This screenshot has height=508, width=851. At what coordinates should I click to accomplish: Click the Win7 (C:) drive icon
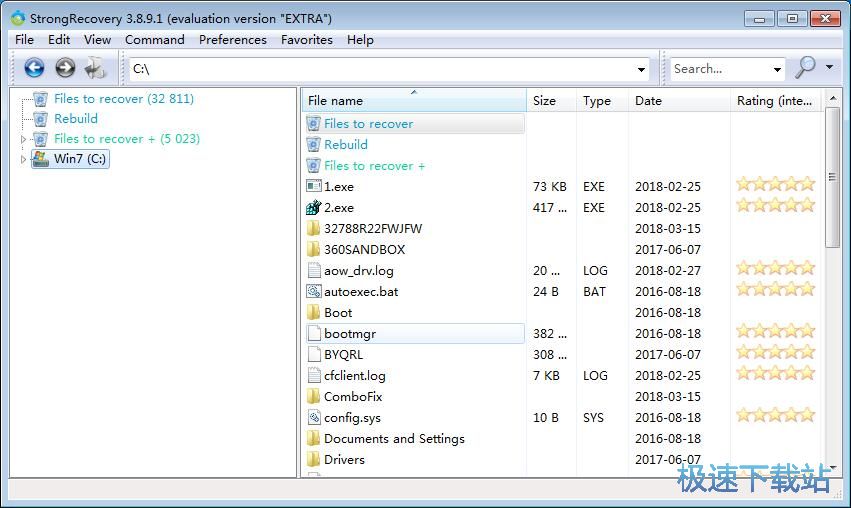(x=41, y=159)
